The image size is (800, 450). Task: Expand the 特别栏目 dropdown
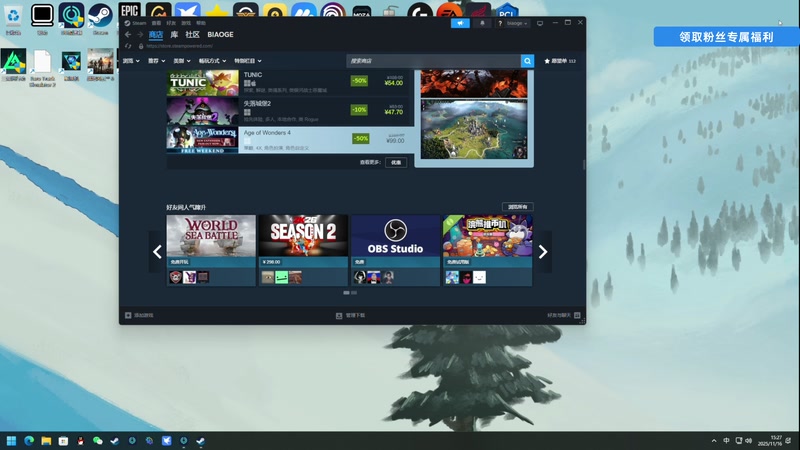(x=248, y=61)
